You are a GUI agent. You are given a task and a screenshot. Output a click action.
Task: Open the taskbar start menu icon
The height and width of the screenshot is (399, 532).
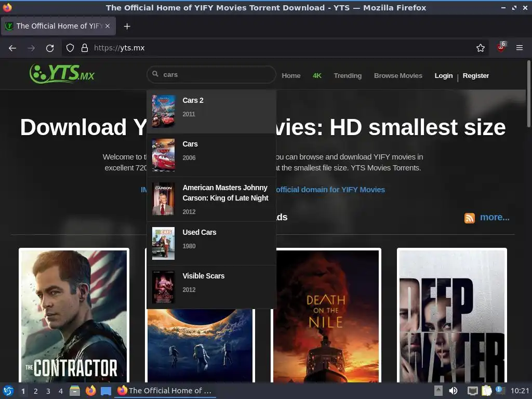click(8, 391)
